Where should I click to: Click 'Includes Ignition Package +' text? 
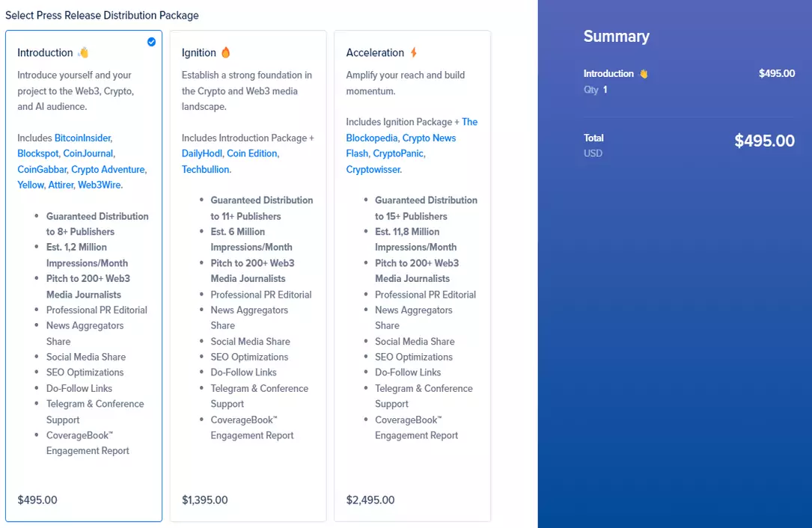[403, 122]
